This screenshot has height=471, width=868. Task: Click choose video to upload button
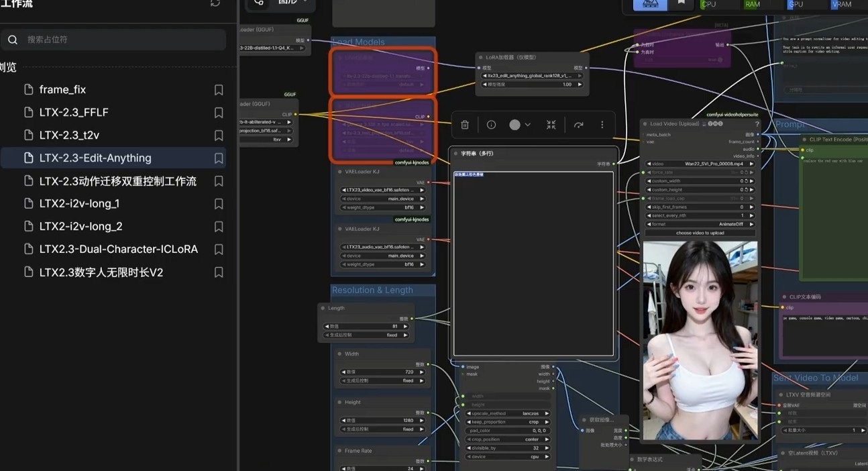pos(700,233)
